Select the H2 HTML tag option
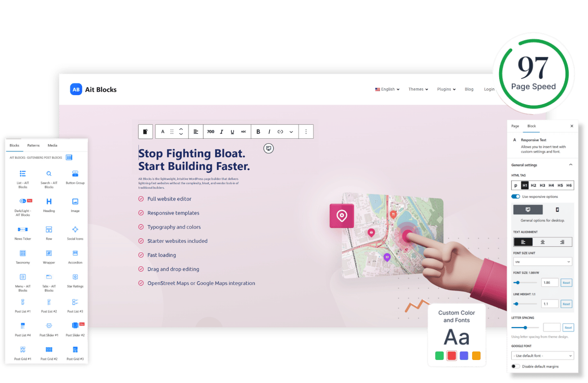 click(x=533, y=185)
